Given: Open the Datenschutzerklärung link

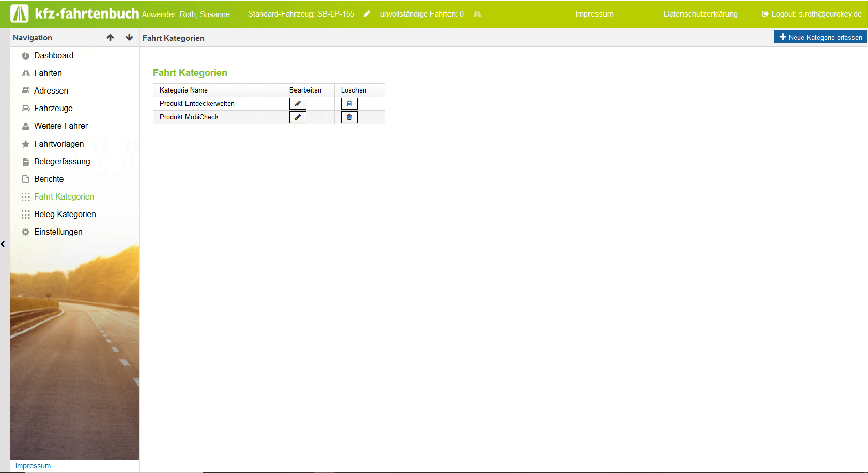Looking at the screenshot, I should [701, 14].
